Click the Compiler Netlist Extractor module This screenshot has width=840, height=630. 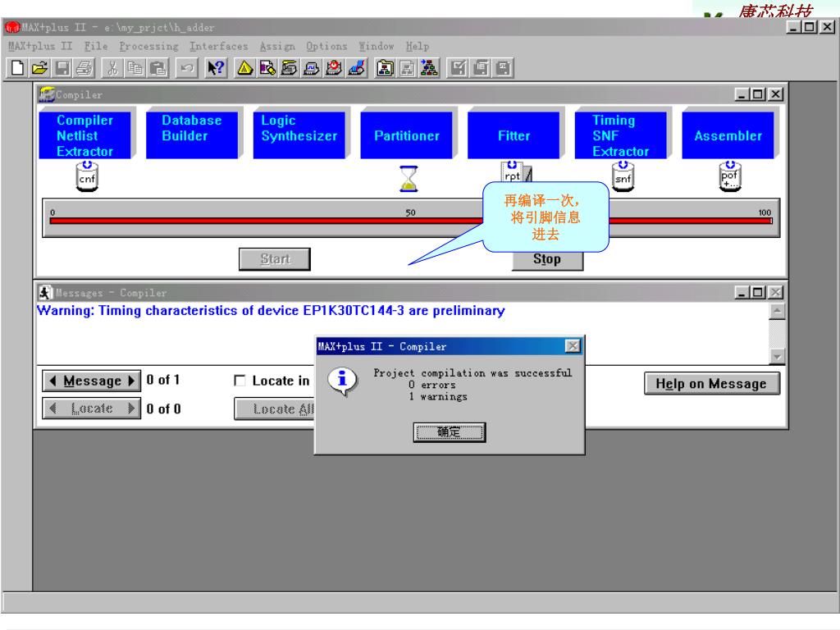84,135
